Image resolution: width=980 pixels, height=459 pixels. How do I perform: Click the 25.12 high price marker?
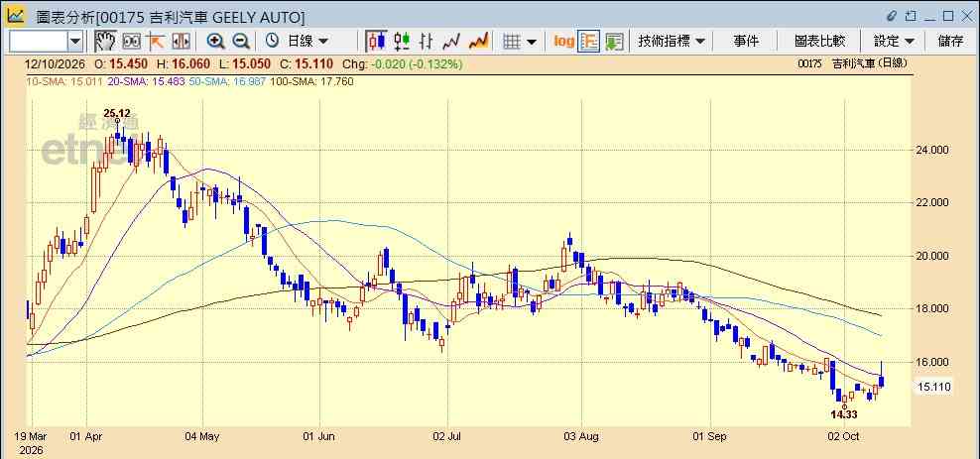[117, 113]
